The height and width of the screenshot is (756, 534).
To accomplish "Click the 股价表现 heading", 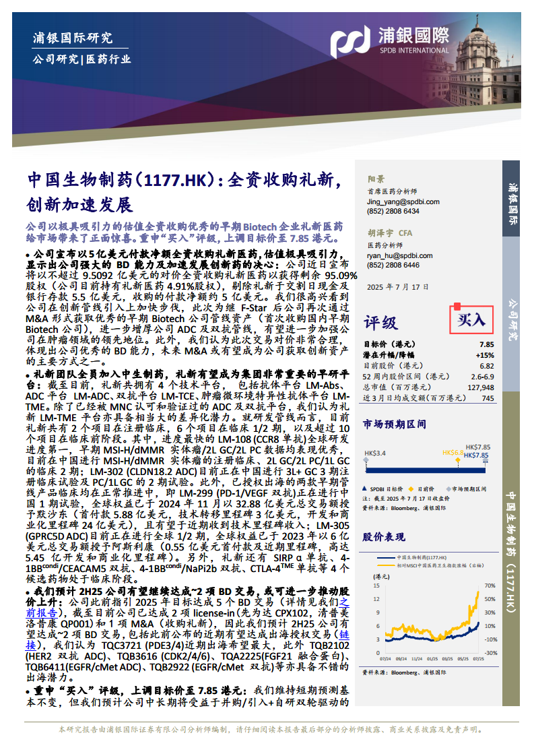I will click(384, 537).
